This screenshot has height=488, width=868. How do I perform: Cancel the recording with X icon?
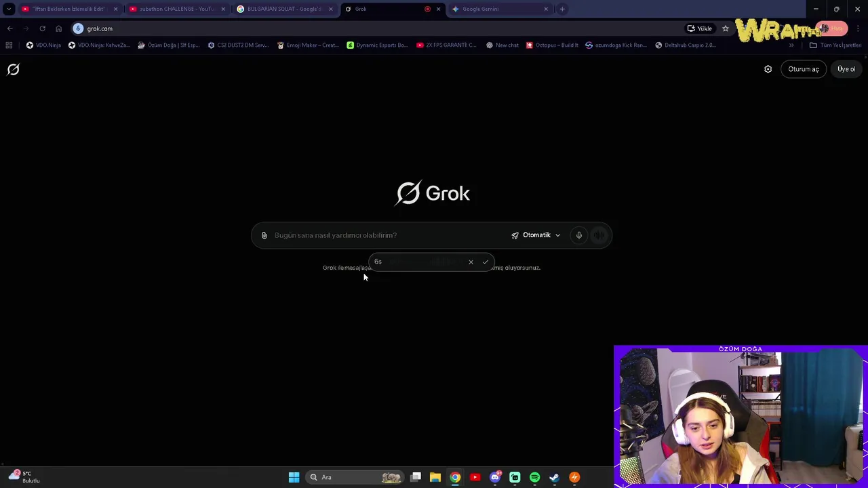(471, 262)
